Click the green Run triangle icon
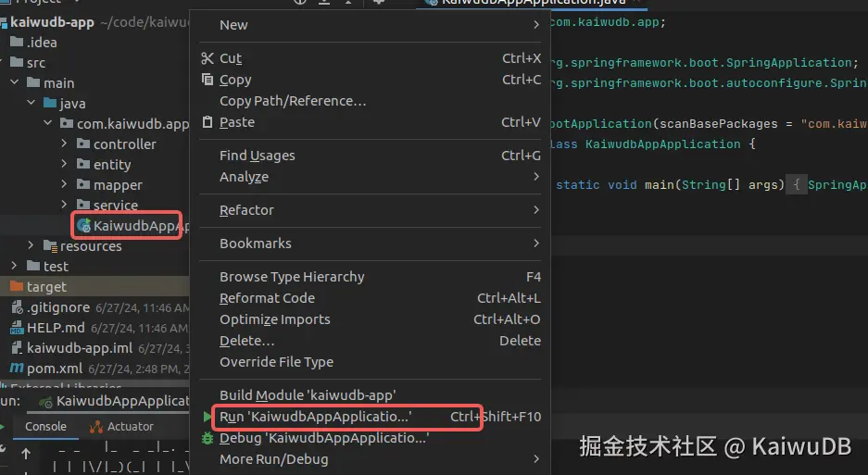 click(x=207, y=417)
